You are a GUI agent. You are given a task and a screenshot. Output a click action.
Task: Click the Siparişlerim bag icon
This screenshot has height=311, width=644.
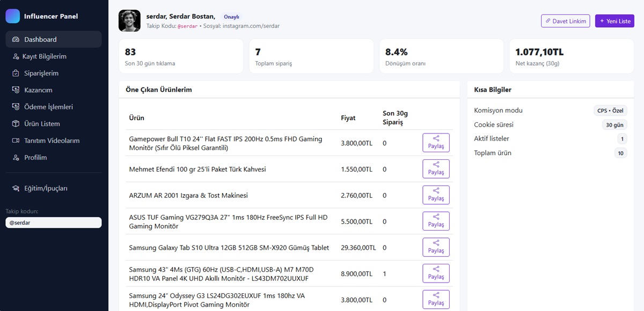[16, 73]
